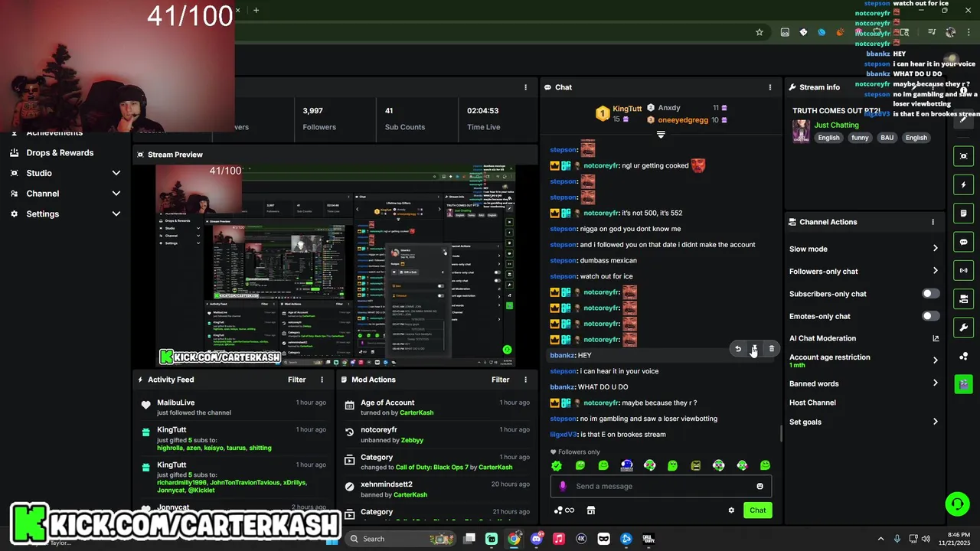The height and width of the screenshot is (551, 980).
Task: Click the funny stream tag
Action: point(860,138)
